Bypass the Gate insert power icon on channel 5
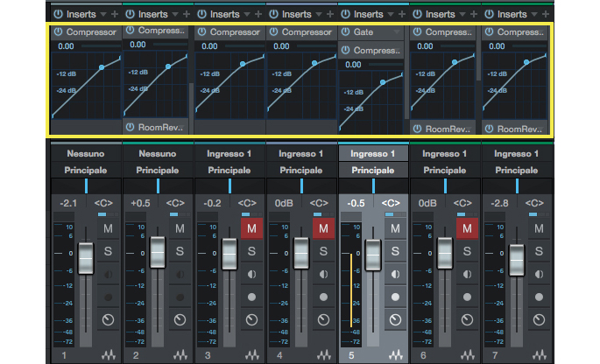 point(345,32)
